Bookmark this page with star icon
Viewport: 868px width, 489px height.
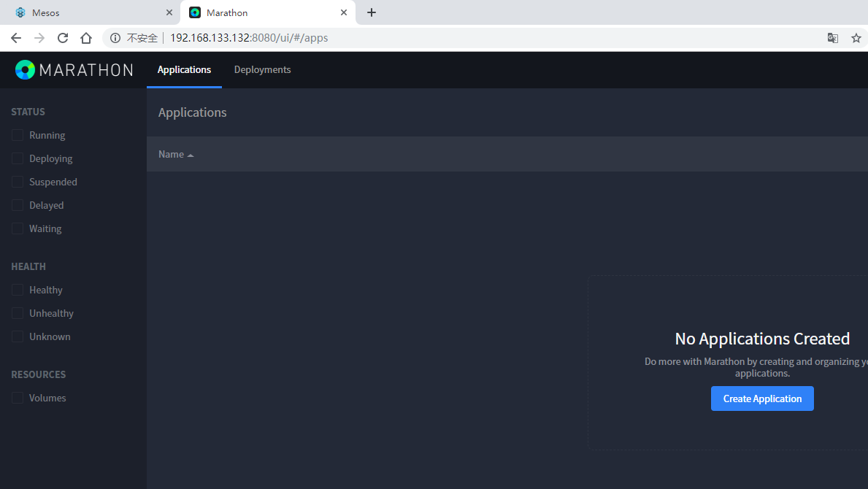tap(856, 38)
